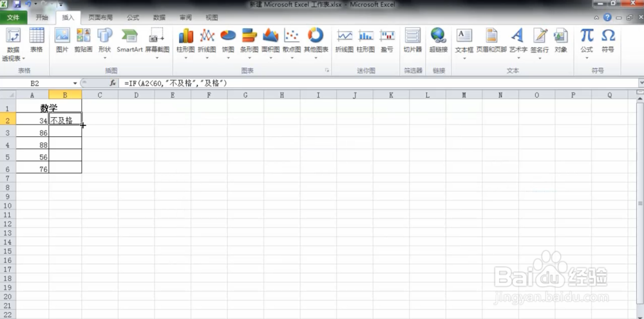Viewport: 644px width, 319px height.
Task: Open Other Charts (其他图表)
Action: (316, 43)
